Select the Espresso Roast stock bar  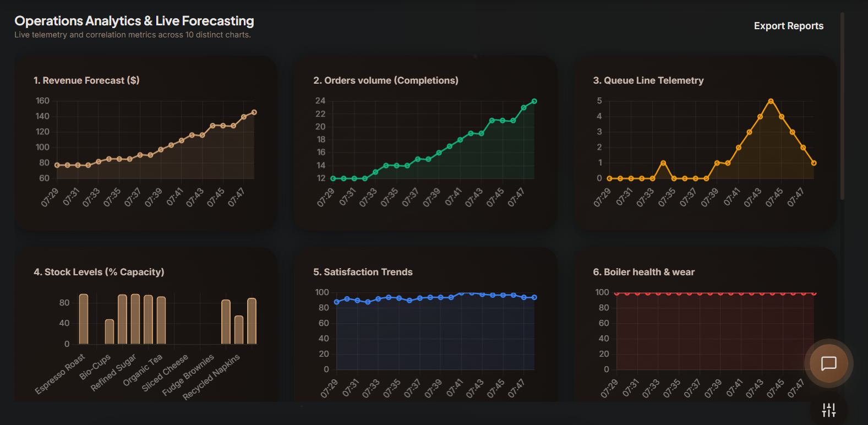(84, 319)
